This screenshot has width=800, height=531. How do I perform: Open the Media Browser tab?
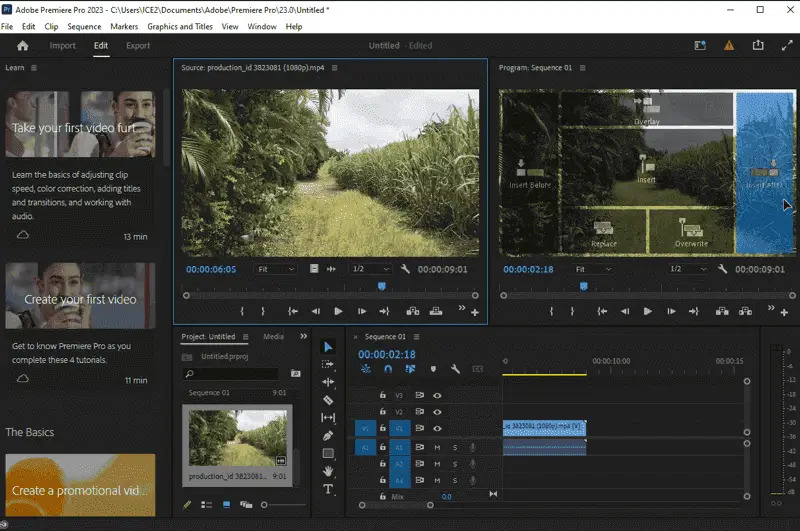tap(273, 336)
